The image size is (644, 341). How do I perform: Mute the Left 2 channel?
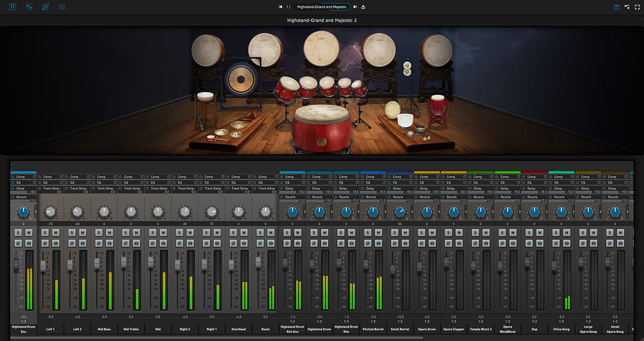pos(83,232)
